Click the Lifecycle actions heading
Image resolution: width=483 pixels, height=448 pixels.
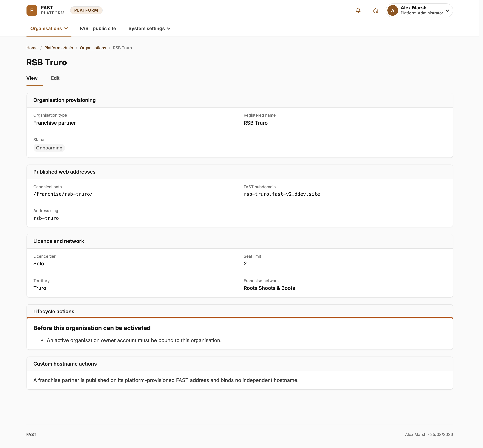[x=54, y=311]
